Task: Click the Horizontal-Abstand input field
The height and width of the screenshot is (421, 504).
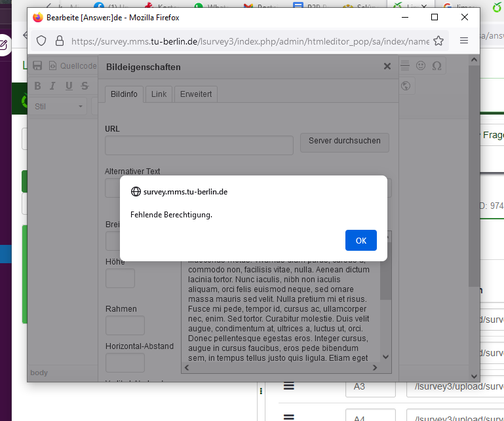Action: tap(125, 362)
